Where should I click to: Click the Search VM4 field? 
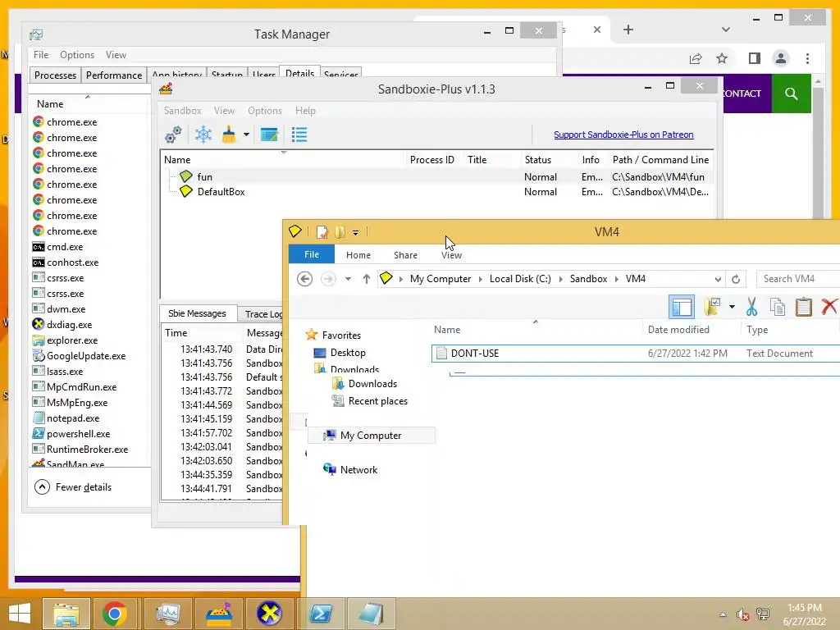(798, 279)
